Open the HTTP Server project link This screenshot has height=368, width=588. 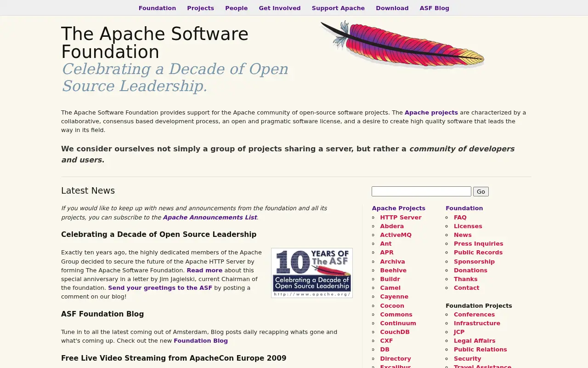coord(401,217)
